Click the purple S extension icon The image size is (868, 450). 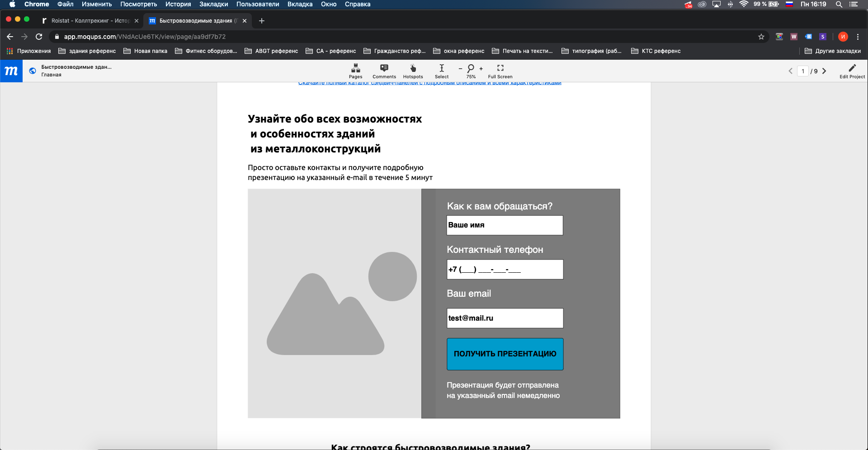point(823,37)
